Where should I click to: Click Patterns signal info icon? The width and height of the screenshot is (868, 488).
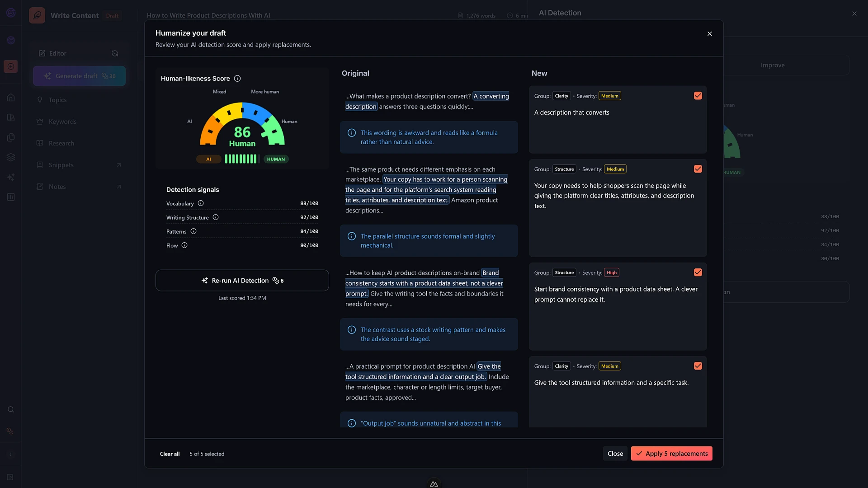[x=193, y=231]
